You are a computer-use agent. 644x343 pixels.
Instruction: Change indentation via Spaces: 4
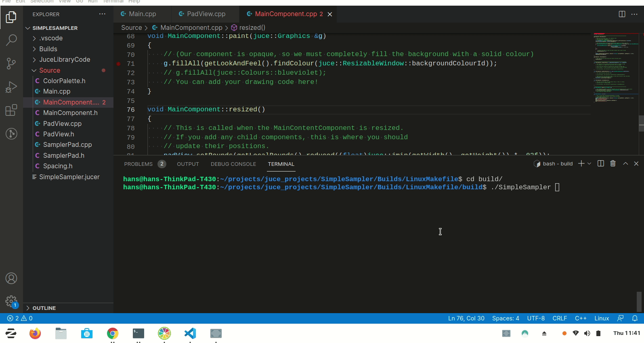[x=506, y=318]
